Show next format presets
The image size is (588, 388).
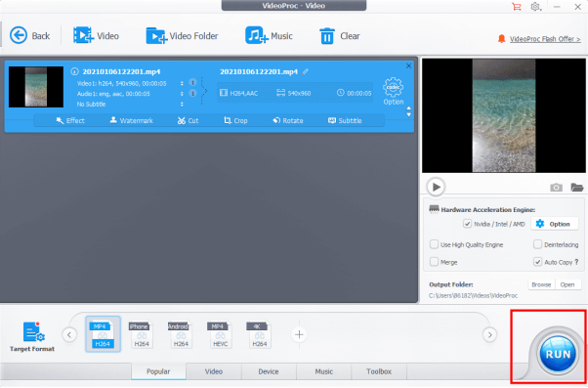pyautogui.click(x=489, y=334)
